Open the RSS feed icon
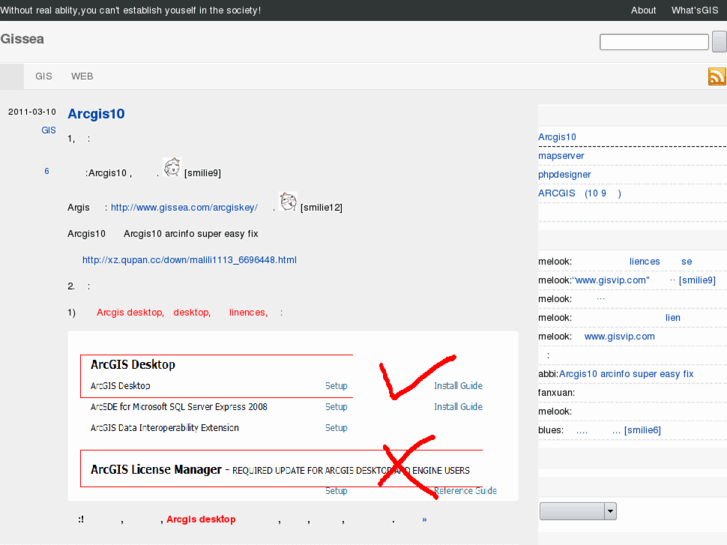This screenshot has width=727, height=545. pos(717,77)
